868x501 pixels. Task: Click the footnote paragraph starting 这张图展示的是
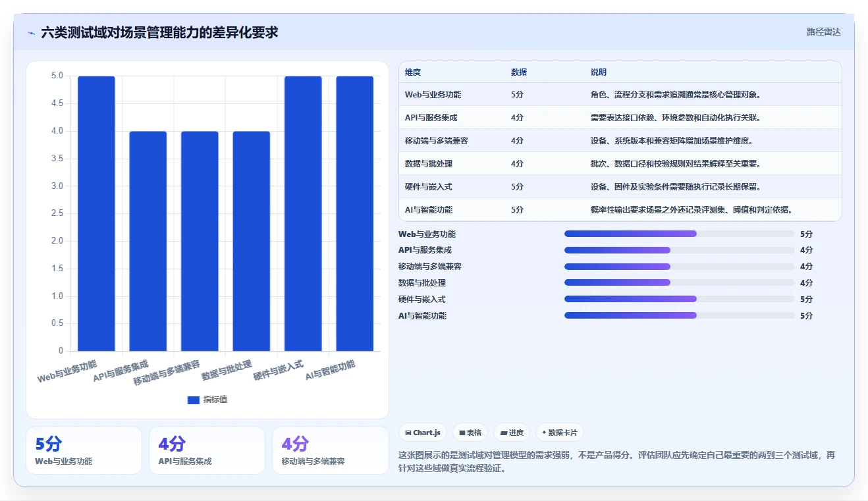click(616, 462)
